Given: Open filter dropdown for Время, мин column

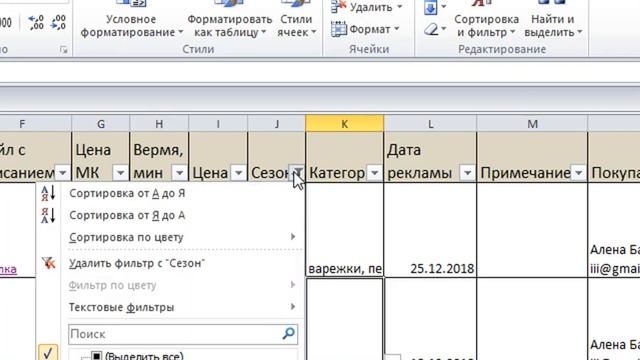Looking at the screenshot, I should point(179,173).
